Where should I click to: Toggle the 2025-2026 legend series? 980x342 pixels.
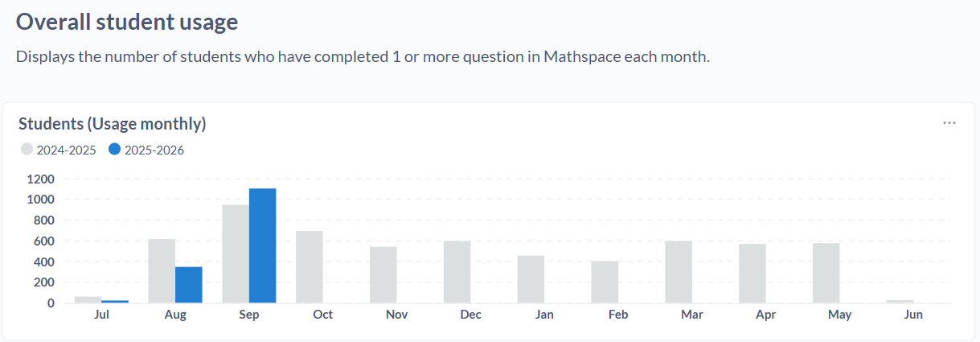coord(154,150)
